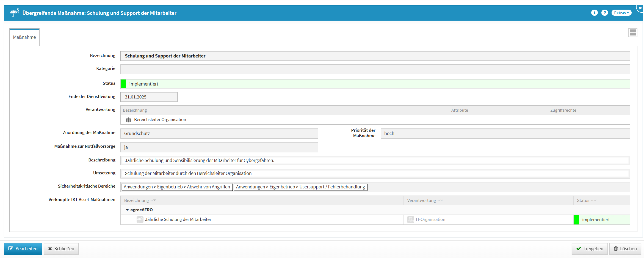This screenshot has height=258, width=644.
Task: Click the IT-Organisation org chart icon
Action: click(x=411, y=219)
